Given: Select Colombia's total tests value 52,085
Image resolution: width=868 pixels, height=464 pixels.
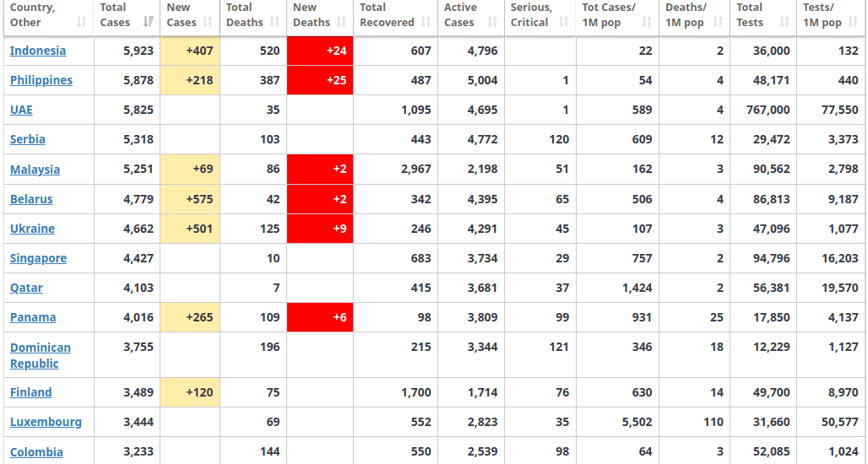Looking at the screenshot, I should (771, 452).
